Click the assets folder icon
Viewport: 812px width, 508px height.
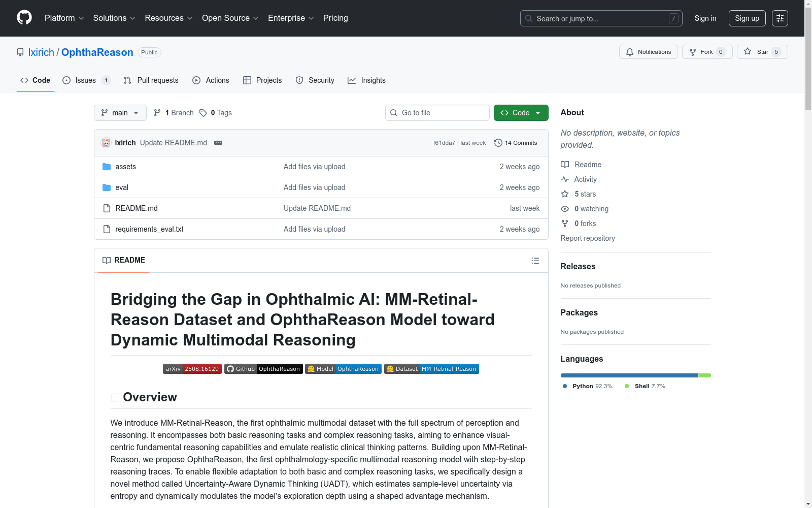107,167
